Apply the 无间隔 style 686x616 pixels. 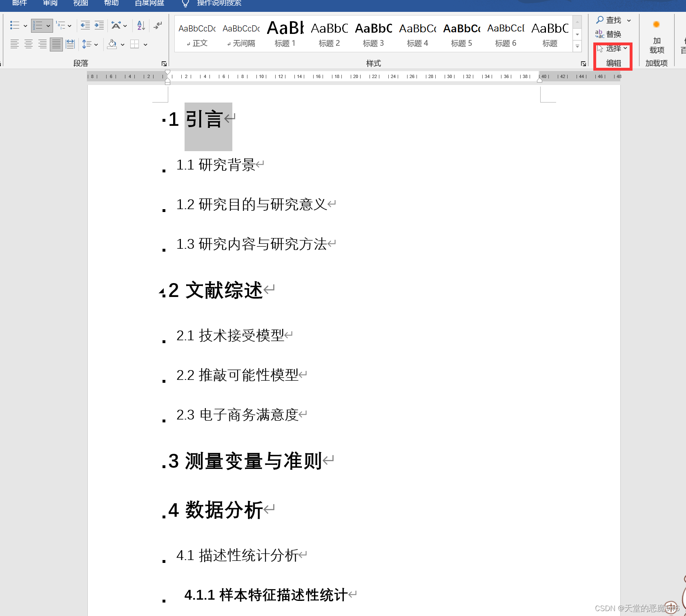241,35
